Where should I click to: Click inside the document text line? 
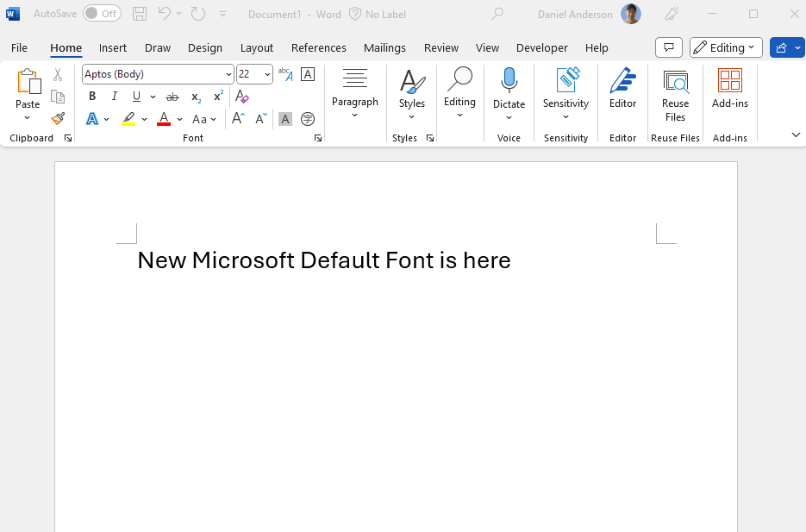(324, 260)
